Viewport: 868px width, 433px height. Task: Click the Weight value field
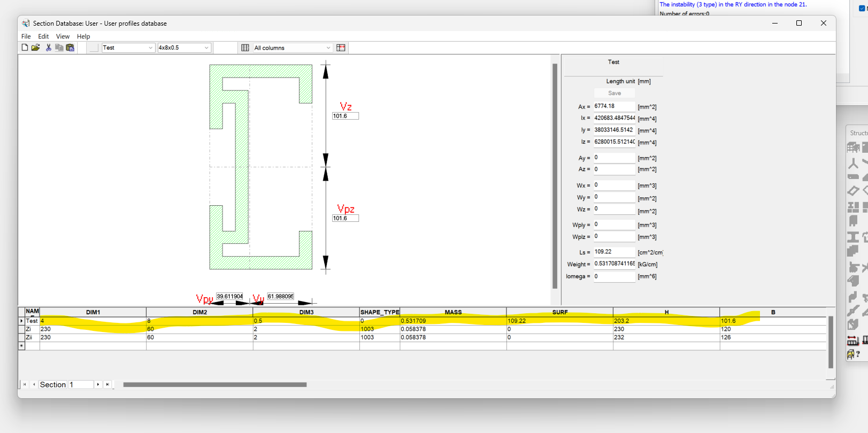pos(614,264)
